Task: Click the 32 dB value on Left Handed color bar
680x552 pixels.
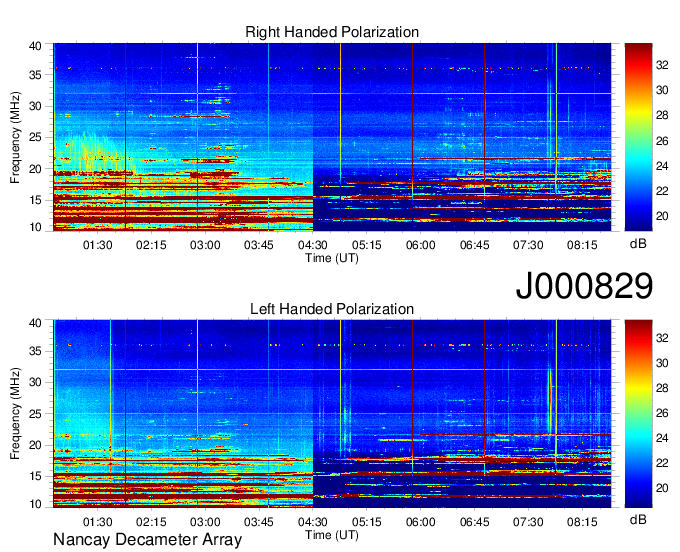Action: click(x=662, y=338)
